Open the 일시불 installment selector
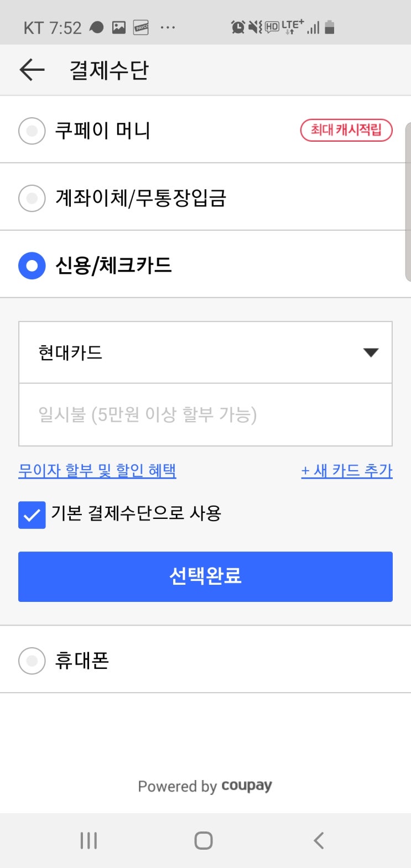 tap(205, 414)
